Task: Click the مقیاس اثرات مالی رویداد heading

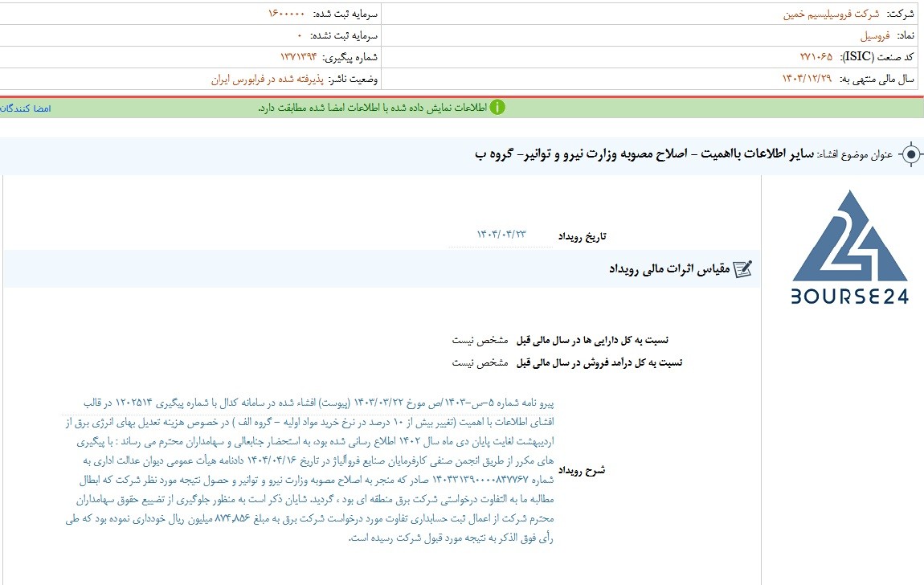Action: 669,269
